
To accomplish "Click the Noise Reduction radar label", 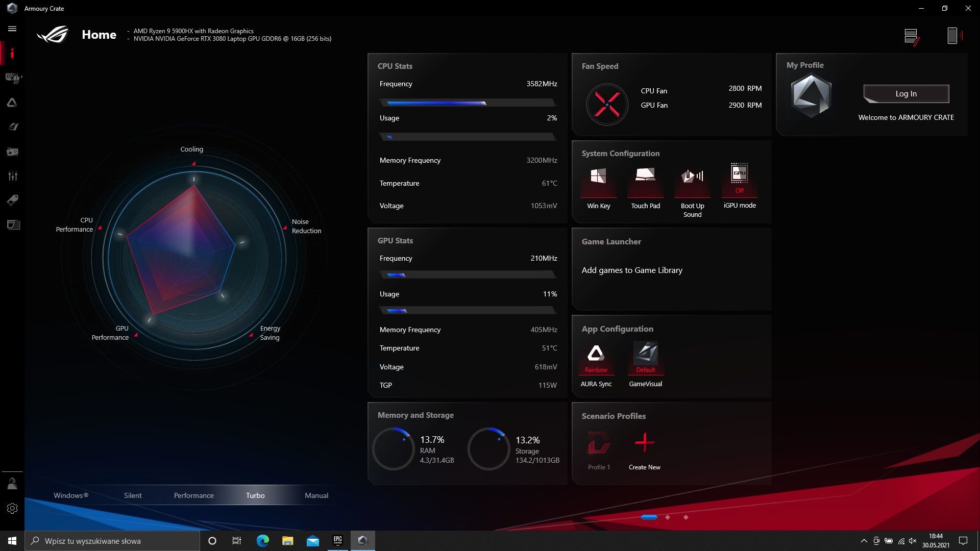I will 306,226.
